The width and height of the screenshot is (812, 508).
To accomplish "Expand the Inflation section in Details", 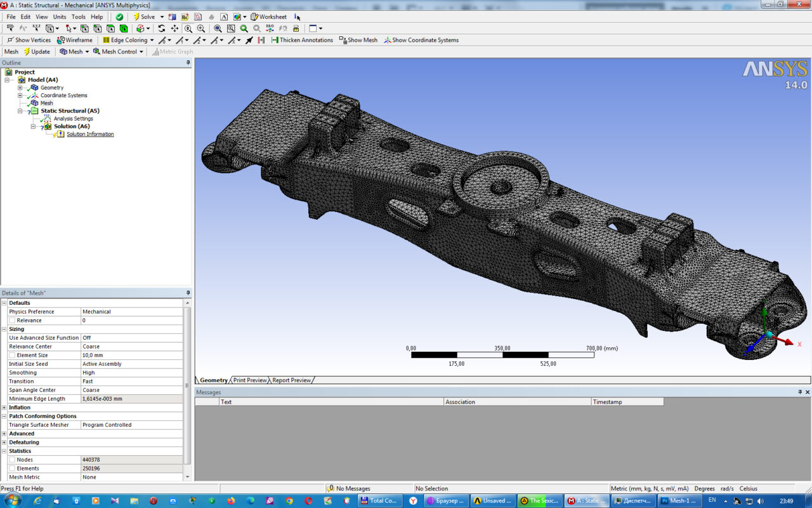I will 4,408.
